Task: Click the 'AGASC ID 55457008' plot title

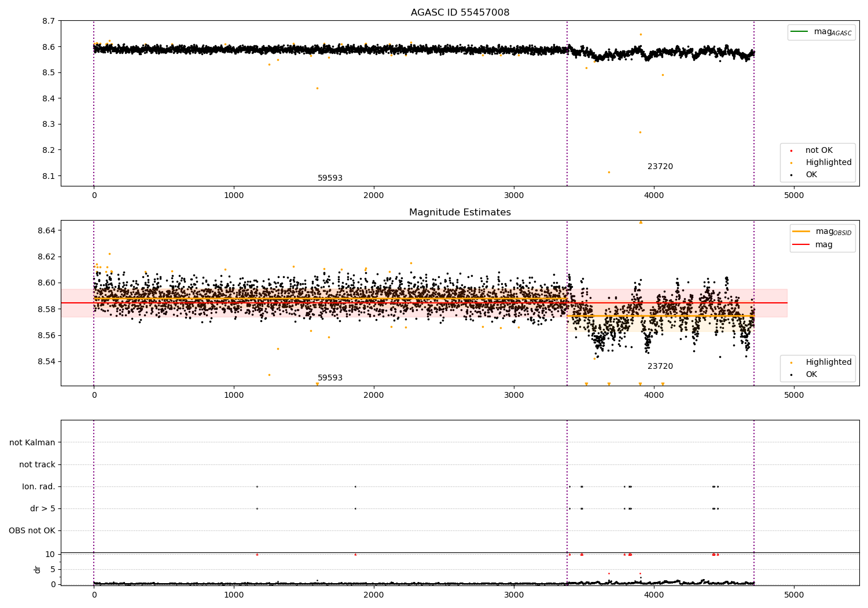Action: pyautogui.click(x=460, y=12)
